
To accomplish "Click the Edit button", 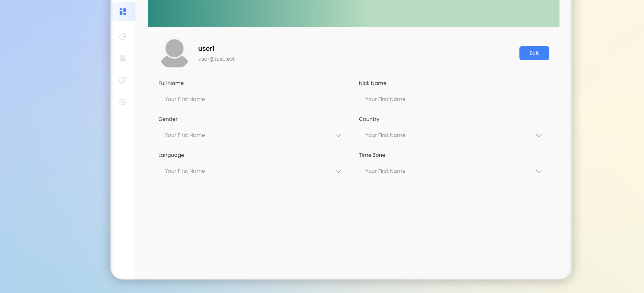I will pos(534,53).
